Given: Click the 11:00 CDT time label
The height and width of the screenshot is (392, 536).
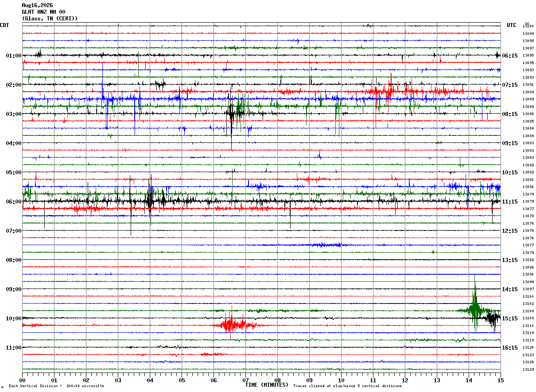Looking at the screenshot, I should pos(13,348).
